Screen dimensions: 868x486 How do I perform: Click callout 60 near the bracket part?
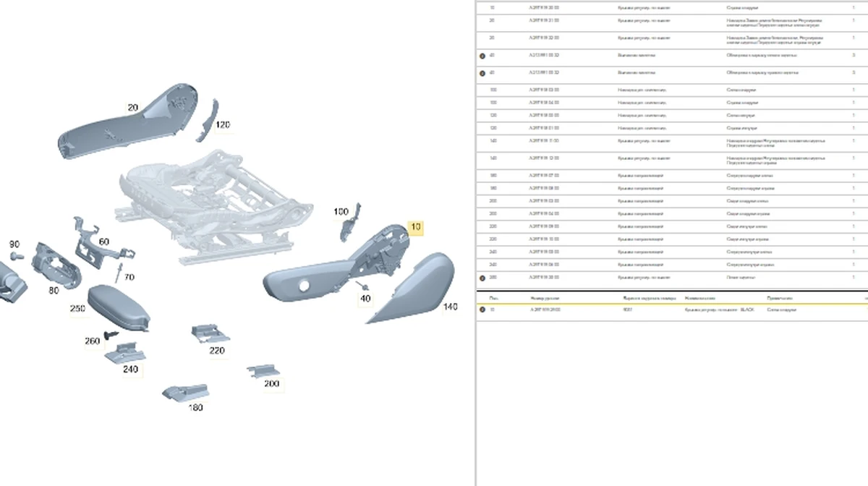[103, 242]
